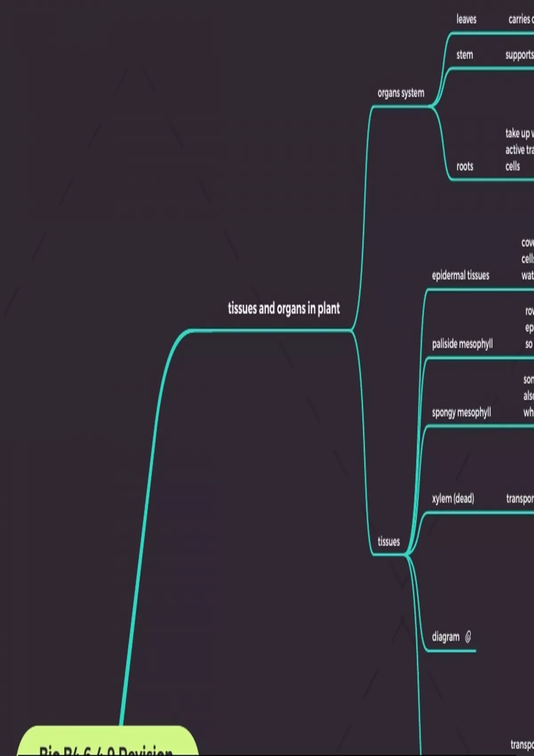Select the 'epidermal tissues' node

tap(460, 275)
